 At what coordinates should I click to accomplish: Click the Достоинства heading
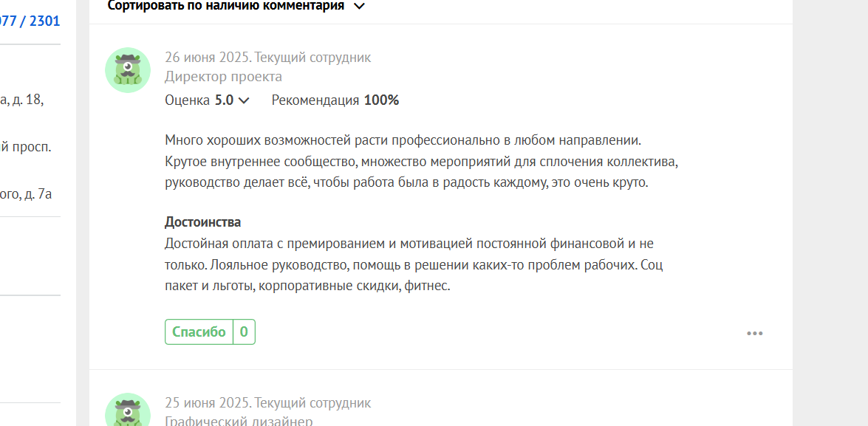(202, 222)
